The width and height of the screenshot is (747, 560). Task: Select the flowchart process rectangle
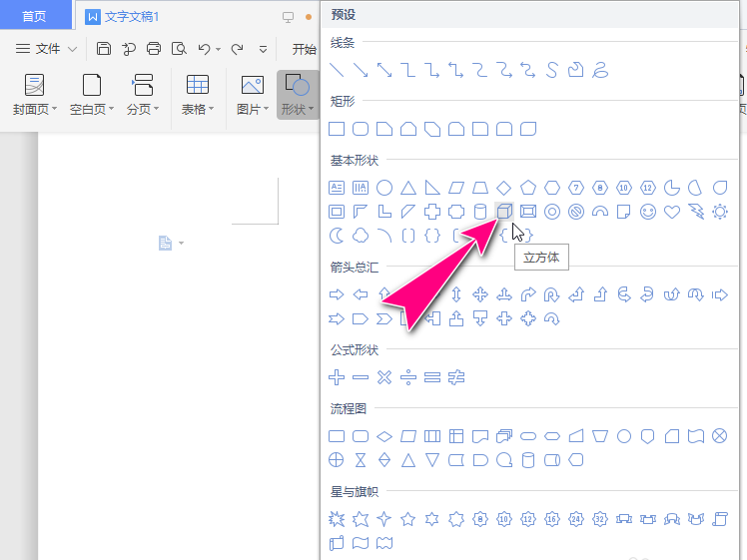click(337, 436)
